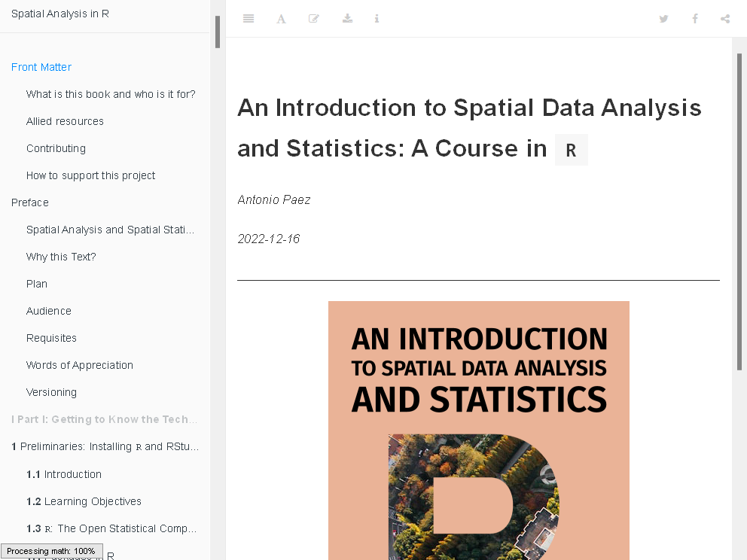Select How to support this project
Image resolution: width=747 pixels, height=560 pixels.
point(90,175)
